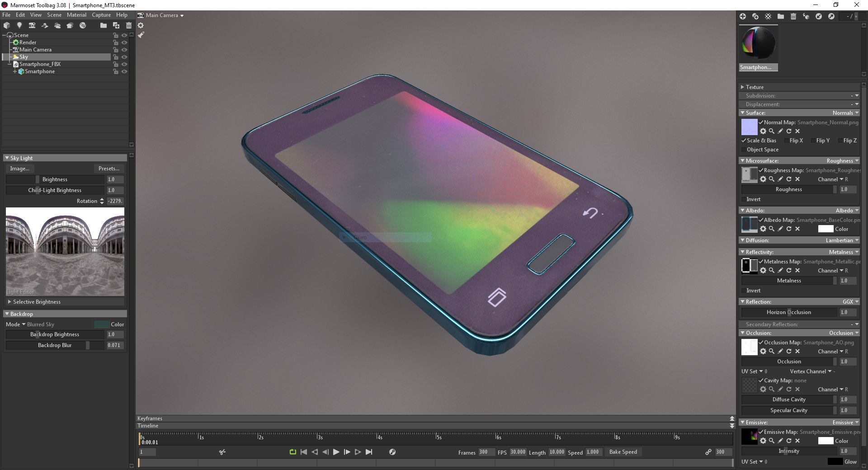
Task: Open the Capture menu
Action: point(101,15)
